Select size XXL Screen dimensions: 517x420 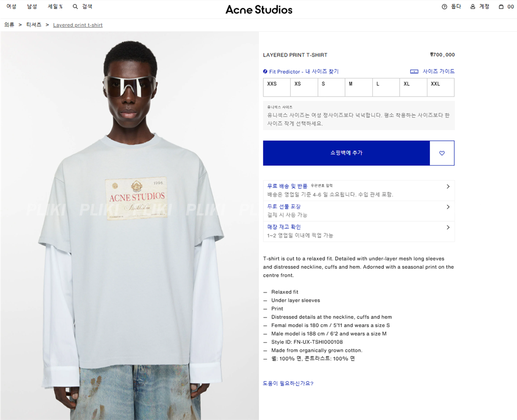[440, 88]
